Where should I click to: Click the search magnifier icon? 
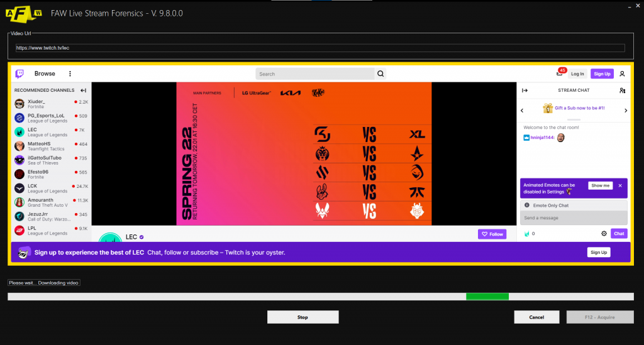tap(380, 74)
